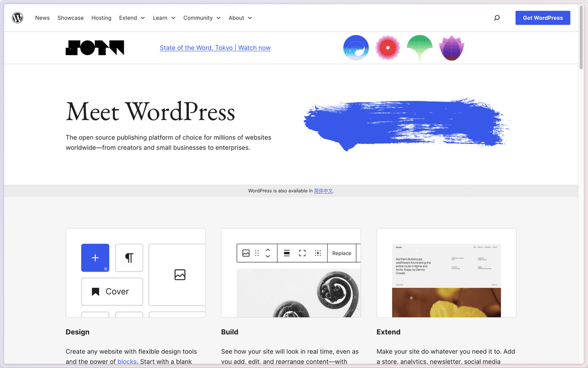588x368 pixels.
Task: Open the News menu item
Action: (x=42, y=18)
